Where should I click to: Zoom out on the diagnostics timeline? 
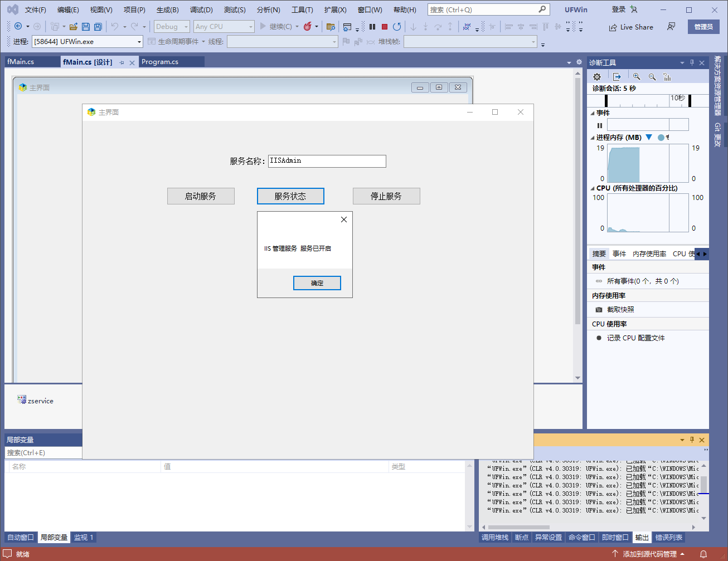click(x=652, y=77)
